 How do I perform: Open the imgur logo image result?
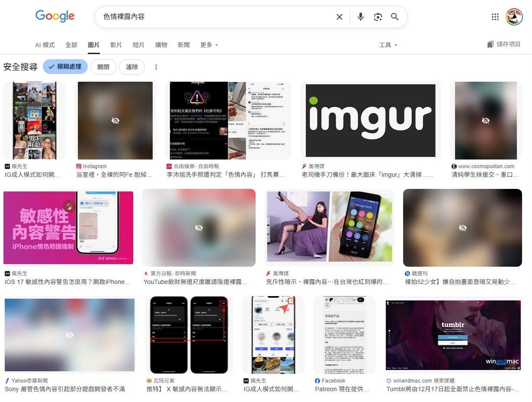click(371, 121)
